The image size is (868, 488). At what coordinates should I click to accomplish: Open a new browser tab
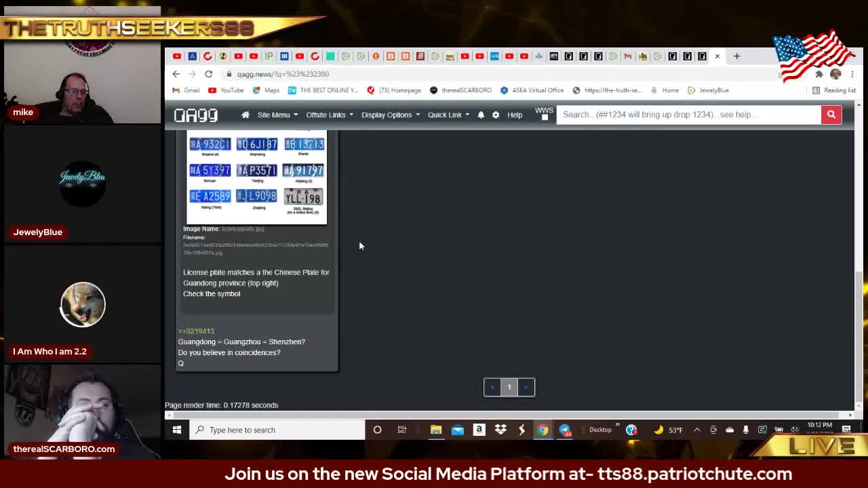(736, 56)
